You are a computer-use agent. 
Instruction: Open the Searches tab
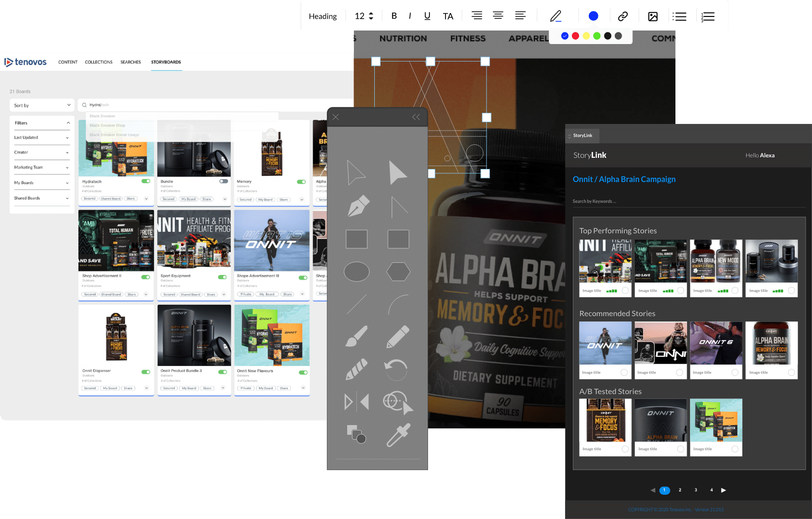[x=131, y=62]
